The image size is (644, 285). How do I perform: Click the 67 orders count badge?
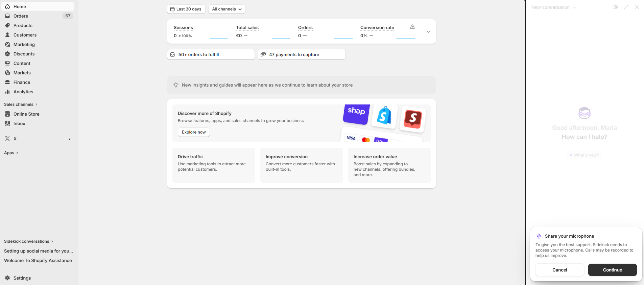(68, 16)
